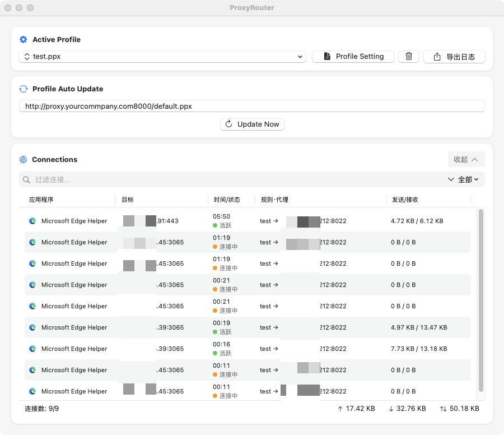The width and height of the screenshot is (504, 435).
Task: Click the Profile Auto Update sync icon
Action: 23,89
